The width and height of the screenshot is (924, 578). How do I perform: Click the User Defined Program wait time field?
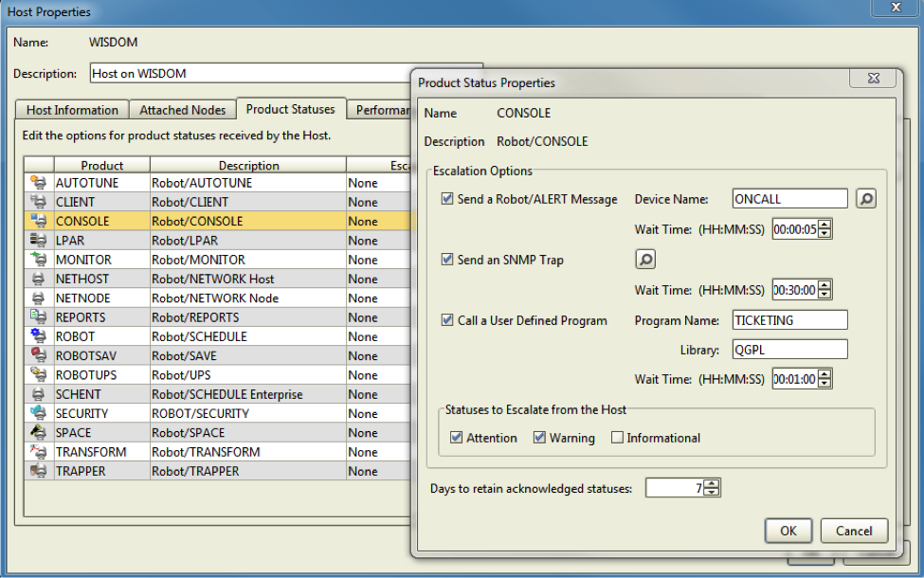pyautogui.click(x=795, y=379)
